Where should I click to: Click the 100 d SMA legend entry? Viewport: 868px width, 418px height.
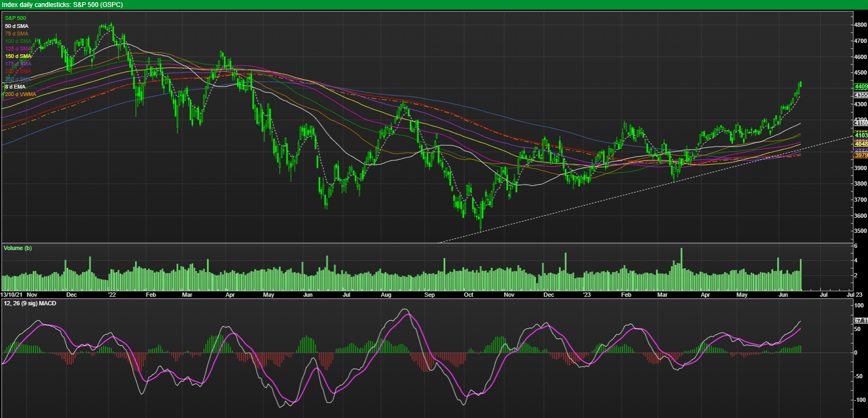point(18,41)
